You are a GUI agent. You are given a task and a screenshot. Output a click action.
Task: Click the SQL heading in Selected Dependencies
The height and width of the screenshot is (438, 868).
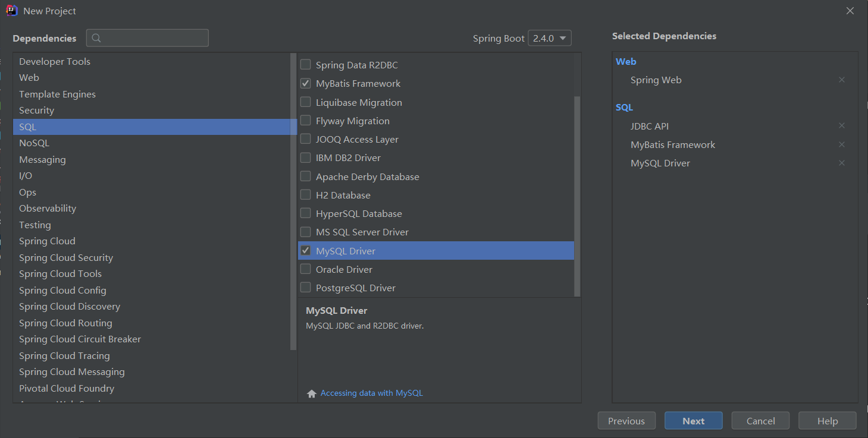click(624, 108)
